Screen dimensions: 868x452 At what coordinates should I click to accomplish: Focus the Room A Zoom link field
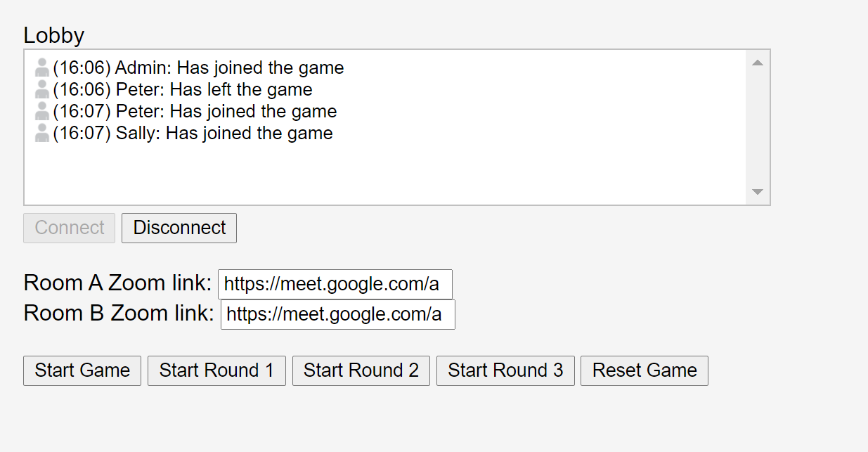335,284
